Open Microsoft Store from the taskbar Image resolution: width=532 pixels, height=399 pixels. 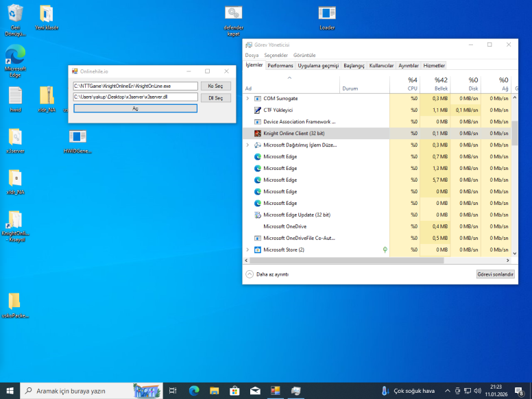234,391
